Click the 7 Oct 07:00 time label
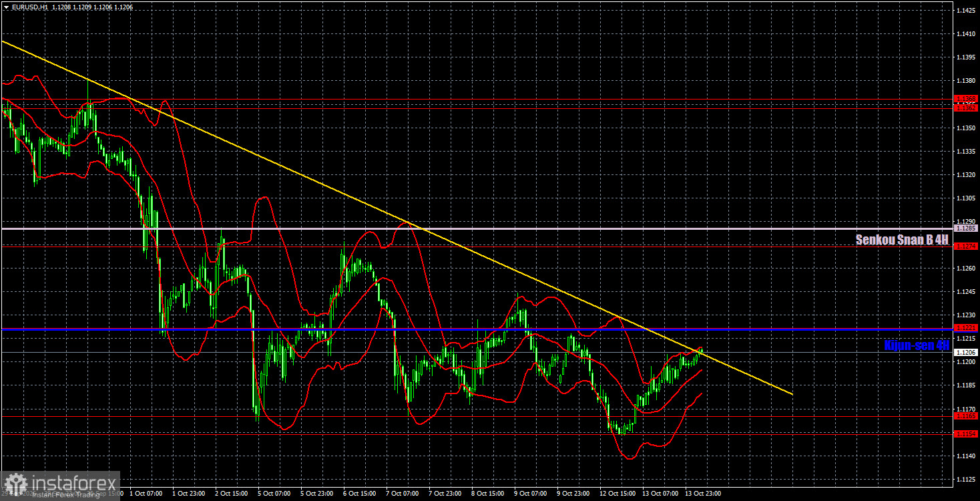This screenshot has height=501, width=980. pyautogui.click(x=403, y=494)
